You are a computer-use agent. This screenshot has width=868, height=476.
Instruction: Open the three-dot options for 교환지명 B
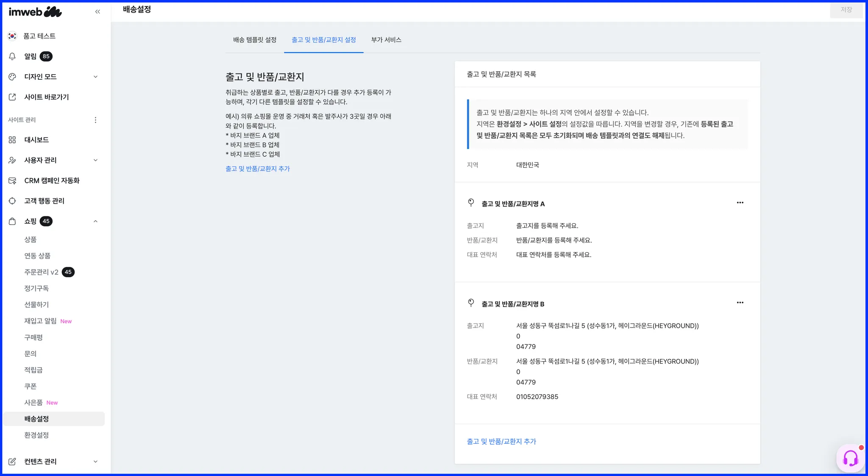coord(740,303)
